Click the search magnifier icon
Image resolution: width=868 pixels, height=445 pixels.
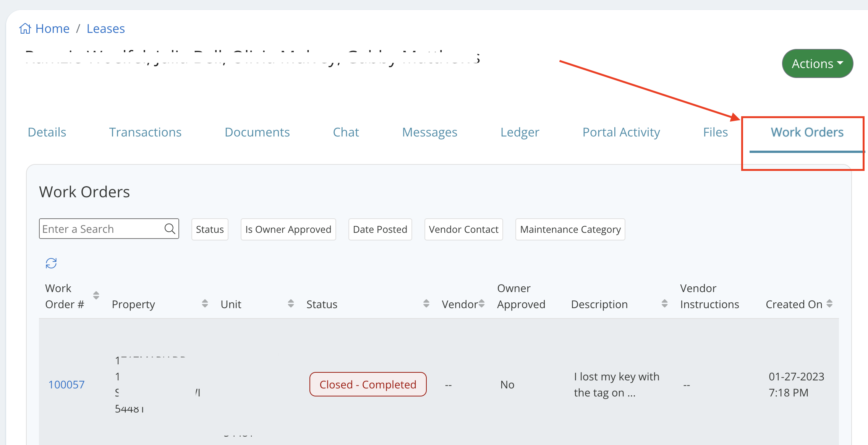click(x=170, y=229)
